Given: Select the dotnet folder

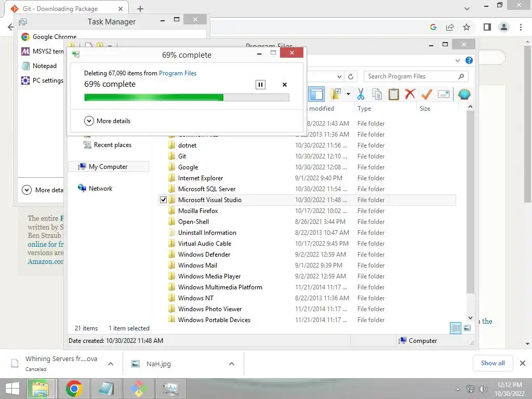Looking at the screenshot, I should click(187, 145).
